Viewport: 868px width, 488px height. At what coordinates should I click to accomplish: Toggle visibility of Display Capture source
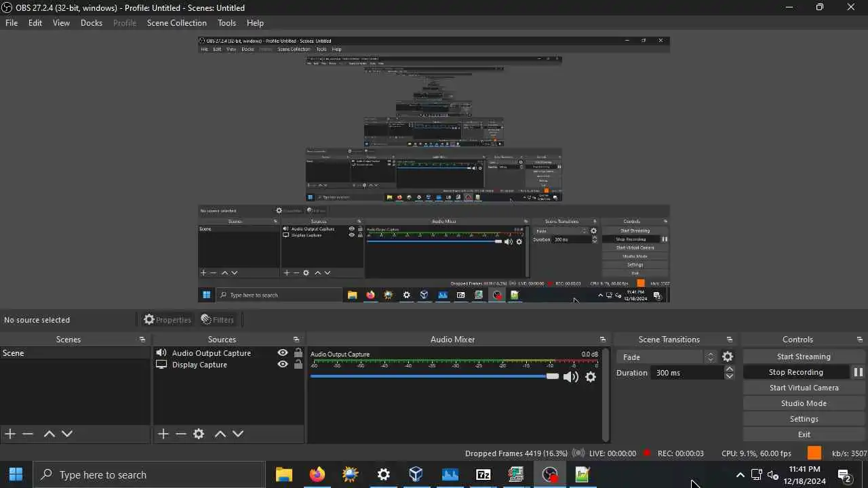283,365
